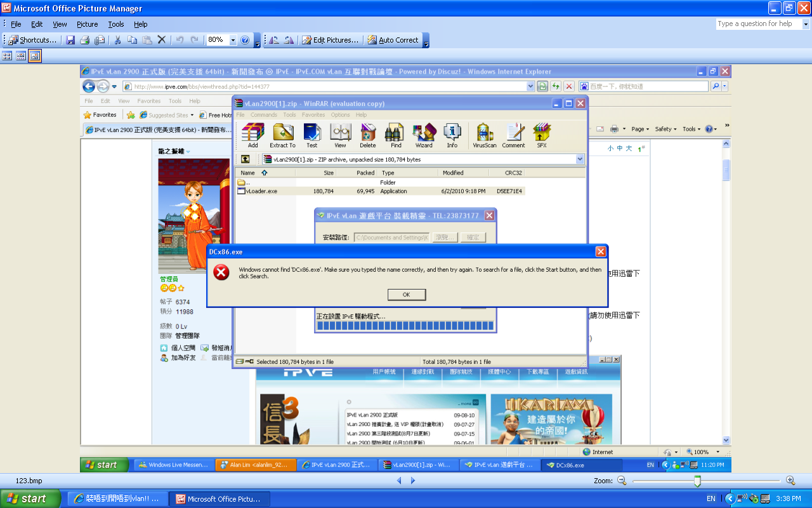
Task: Click OK in the pictured DCx86.exe error dialog
Action: [x=407, y=295]
